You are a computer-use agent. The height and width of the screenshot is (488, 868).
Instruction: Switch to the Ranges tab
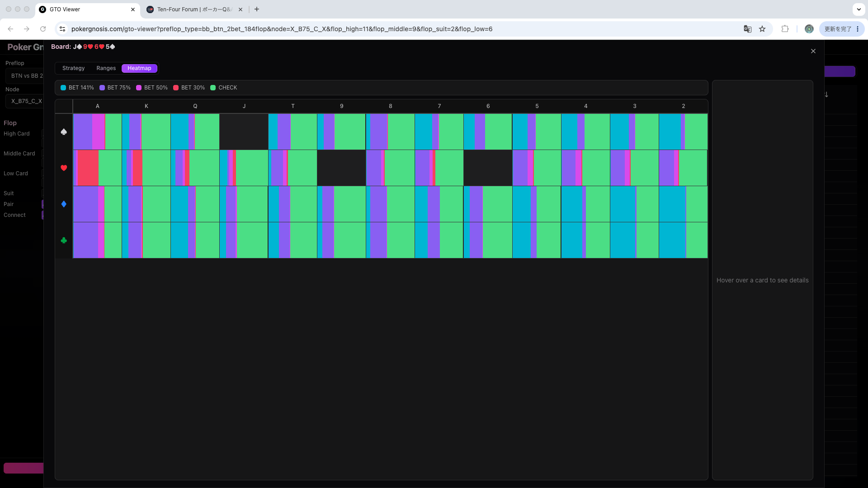(106, 68)
